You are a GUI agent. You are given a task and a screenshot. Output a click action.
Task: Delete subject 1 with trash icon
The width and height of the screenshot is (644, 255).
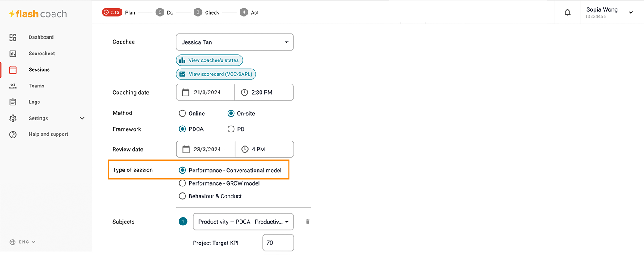point(307,222)
